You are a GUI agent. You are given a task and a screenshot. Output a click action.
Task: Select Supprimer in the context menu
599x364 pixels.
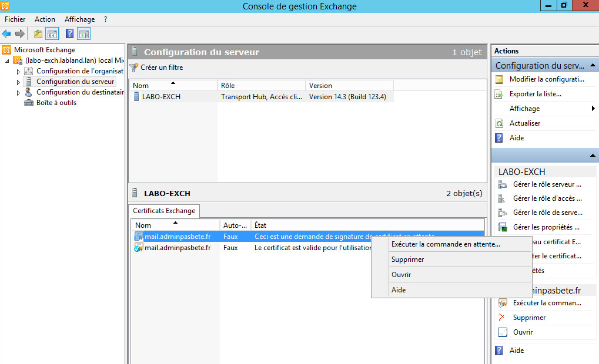point(407,259)
